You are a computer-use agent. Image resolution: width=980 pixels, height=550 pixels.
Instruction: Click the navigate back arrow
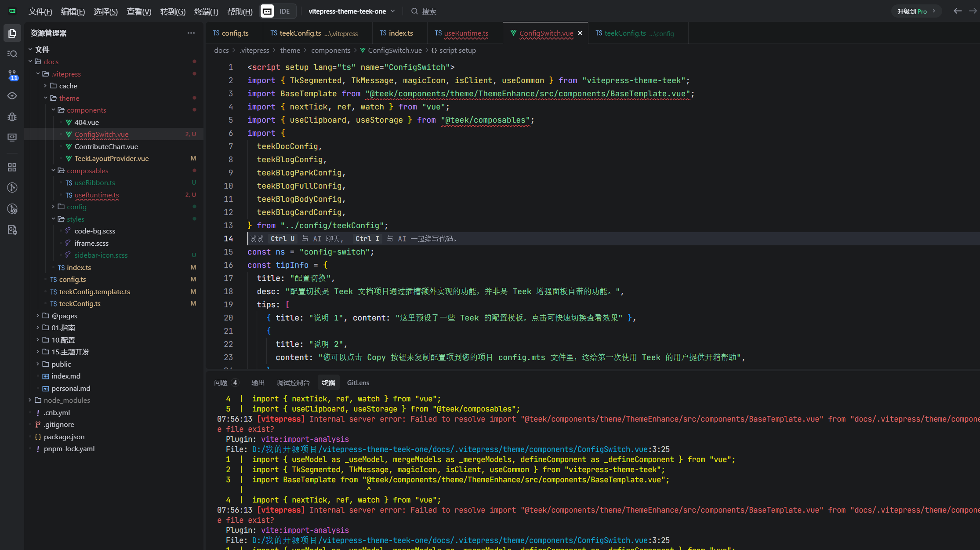coord(958,11)
